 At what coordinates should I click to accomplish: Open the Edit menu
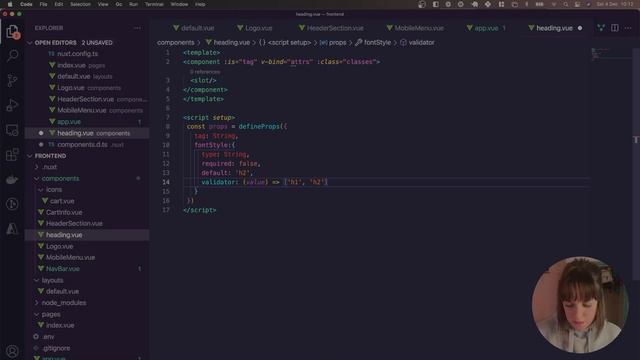[59, 4]
